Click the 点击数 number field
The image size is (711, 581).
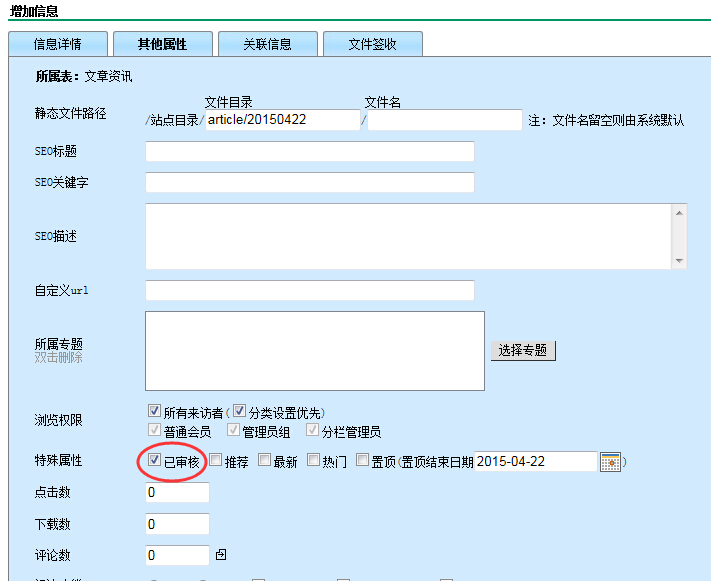pyautogui.click(x=177, y=493)
